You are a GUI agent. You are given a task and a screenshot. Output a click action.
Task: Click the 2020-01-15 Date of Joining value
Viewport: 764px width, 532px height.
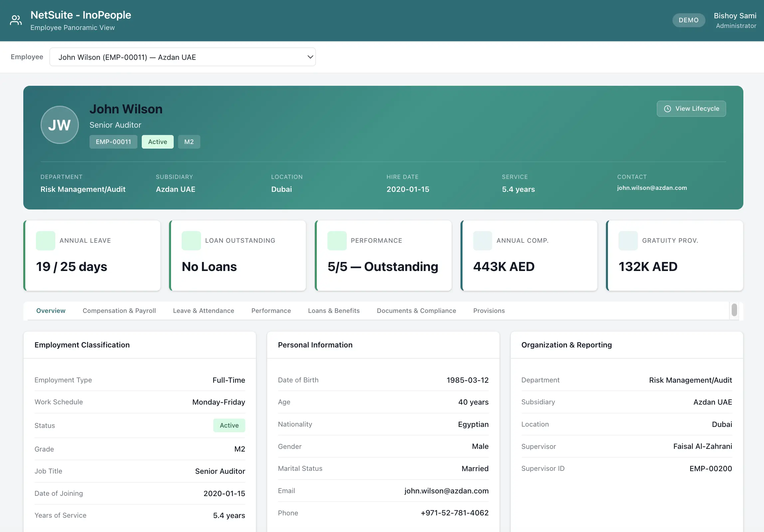(x=224, y=493)
